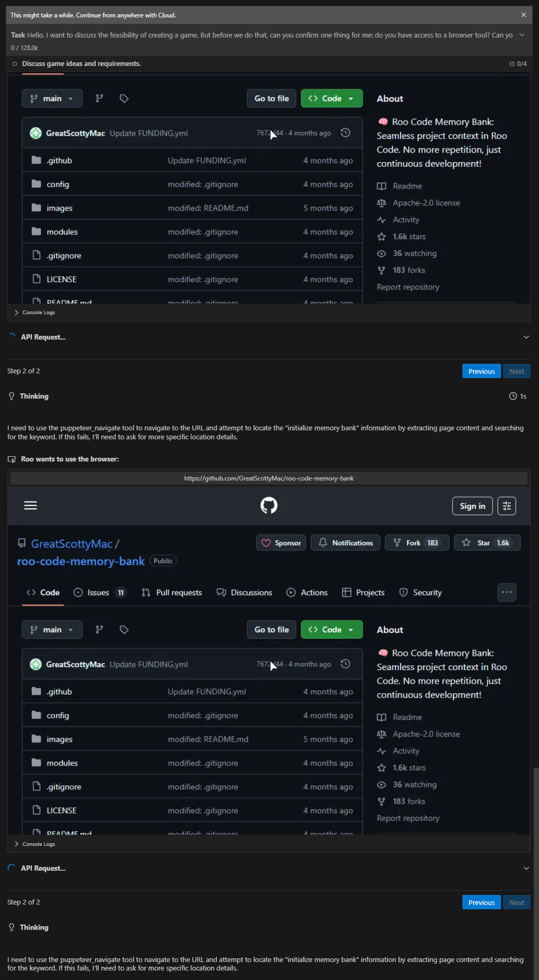Open the Actions tab
The width and height of the screenshot is (539, 980).
(x=307, y=592)
